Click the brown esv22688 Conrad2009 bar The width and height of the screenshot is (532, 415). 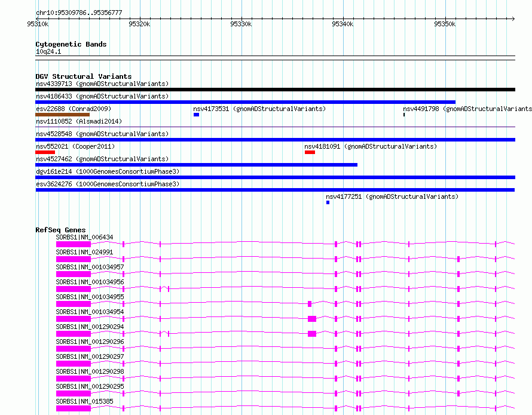coord(62,115)
